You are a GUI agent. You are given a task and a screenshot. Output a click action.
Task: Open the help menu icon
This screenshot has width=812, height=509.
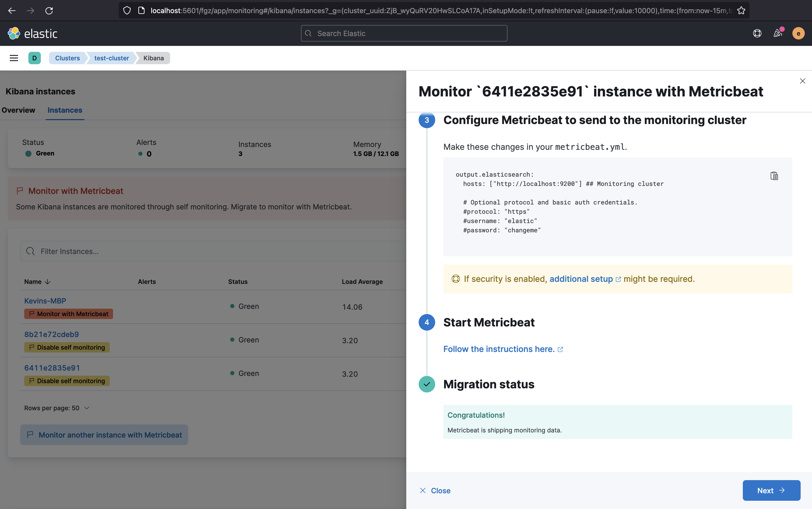point(757,33)
